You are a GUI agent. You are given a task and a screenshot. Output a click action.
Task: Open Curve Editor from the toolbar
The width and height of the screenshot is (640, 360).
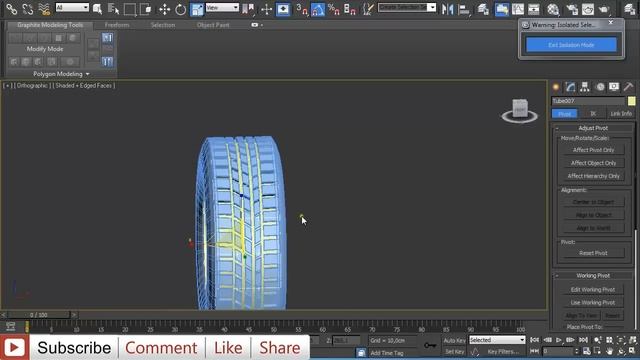pyautogui.click(x=518, y=8)
